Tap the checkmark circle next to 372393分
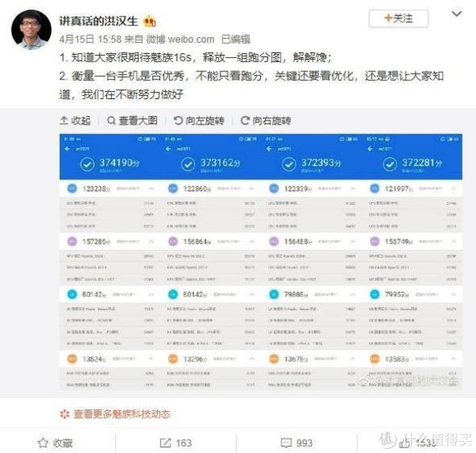This screenshot has height=453, width=476. click(x=289, y=164)
